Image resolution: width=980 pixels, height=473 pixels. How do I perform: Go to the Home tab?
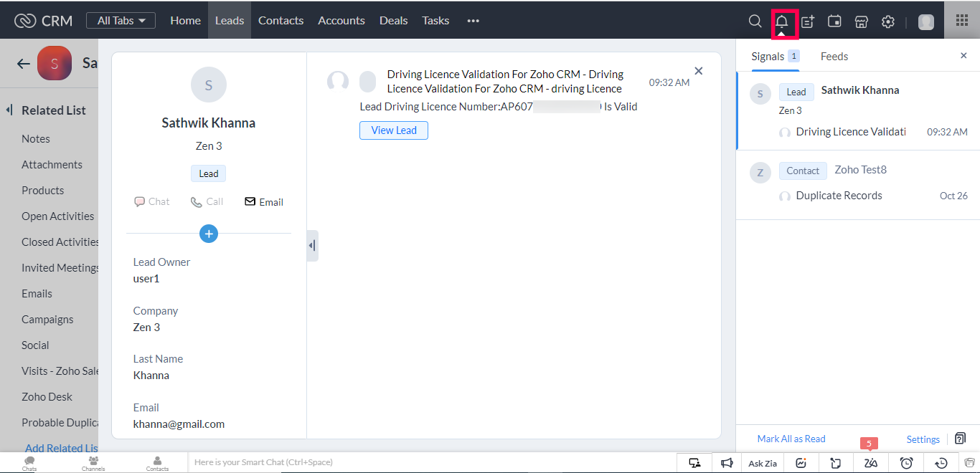coord(185,21)
